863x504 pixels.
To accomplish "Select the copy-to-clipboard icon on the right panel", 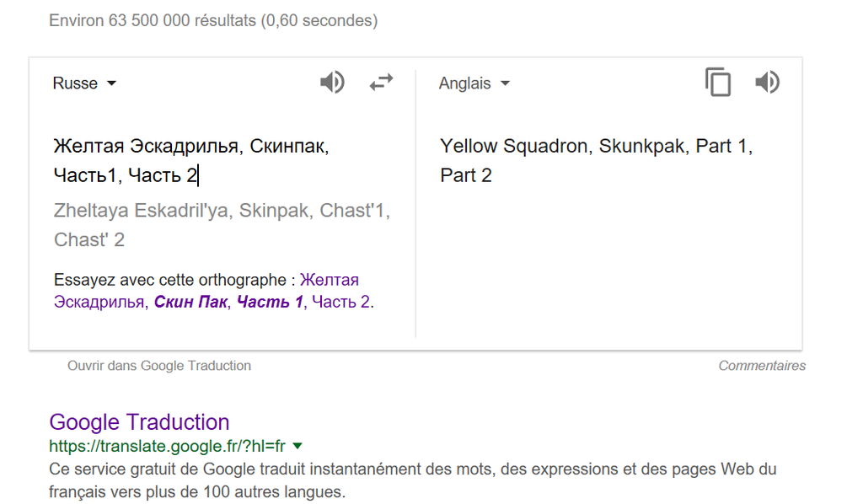I will (717, 82).
